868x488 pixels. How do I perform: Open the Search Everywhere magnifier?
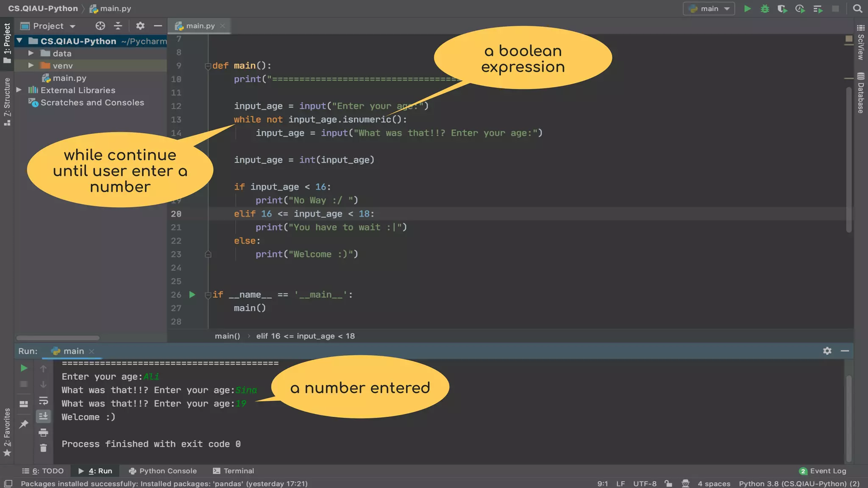857,8
